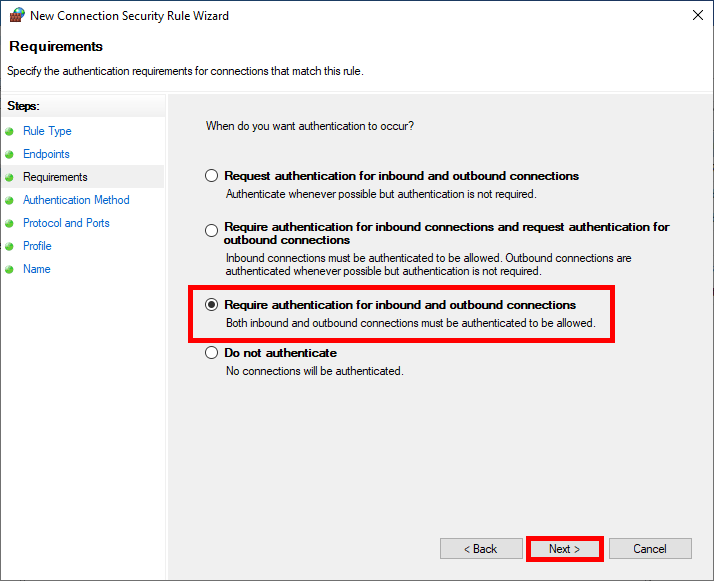Open the Endpoints step
The height and width of the screenshot is (581, 714).
point(46,154)
